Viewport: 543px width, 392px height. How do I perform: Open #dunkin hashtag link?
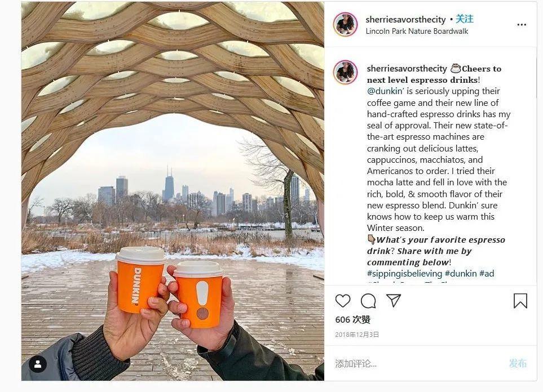click(x=461, y=273)
